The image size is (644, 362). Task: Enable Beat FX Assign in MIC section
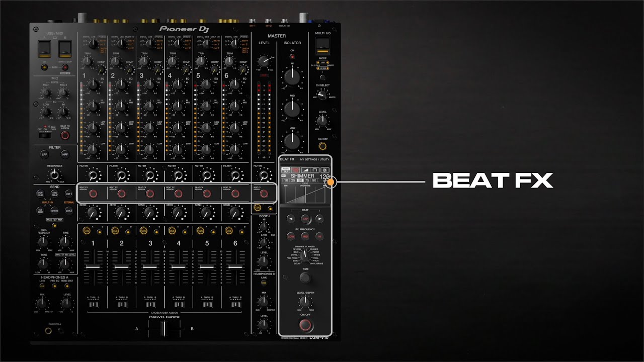[65, 135]
